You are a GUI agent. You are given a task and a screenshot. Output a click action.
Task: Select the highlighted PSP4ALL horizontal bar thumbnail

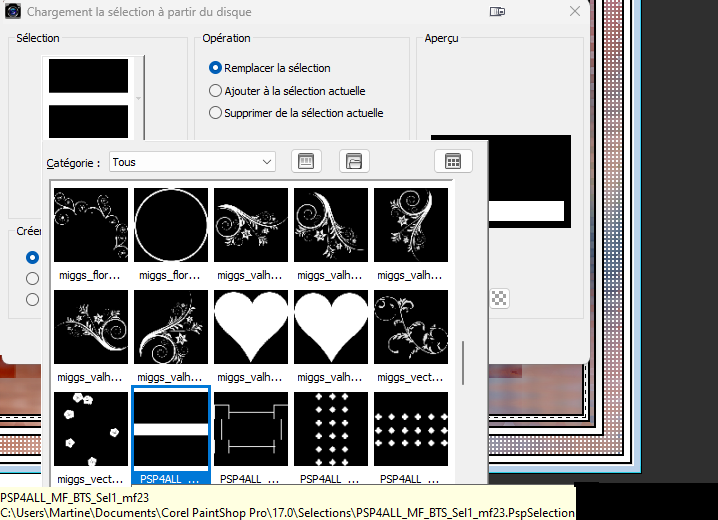(x=171, y=429)
